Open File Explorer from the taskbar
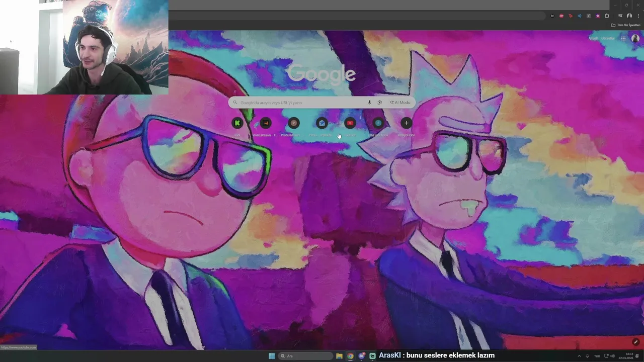Viewport: 644px width, 362px height. (339, 356)
